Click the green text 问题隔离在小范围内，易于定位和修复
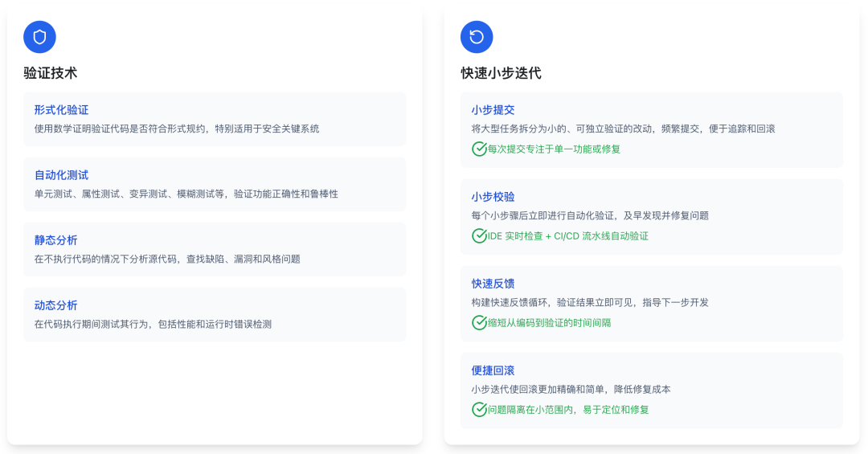Image resolution: width=868 pixels, height=454 pixels. 568,411
